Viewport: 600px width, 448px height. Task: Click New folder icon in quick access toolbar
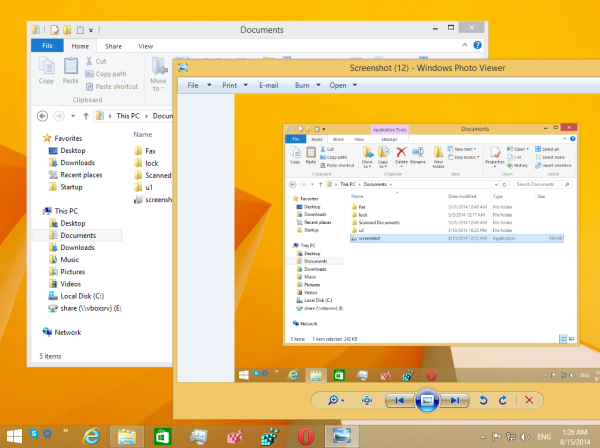tap(67, 29)
